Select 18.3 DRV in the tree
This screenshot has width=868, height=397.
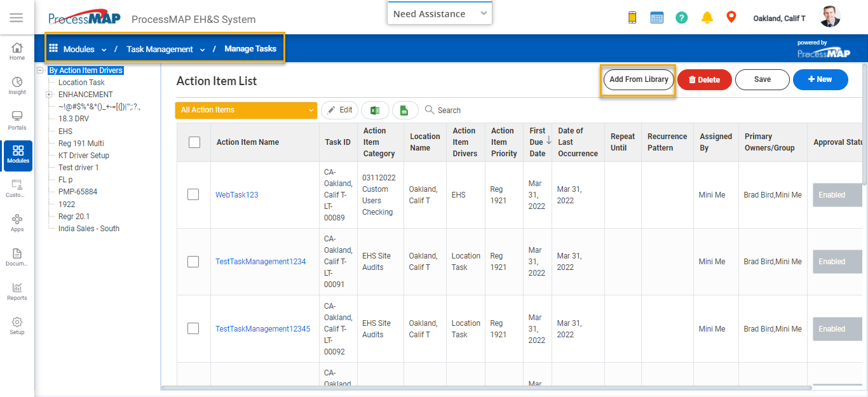click(74, 119)
